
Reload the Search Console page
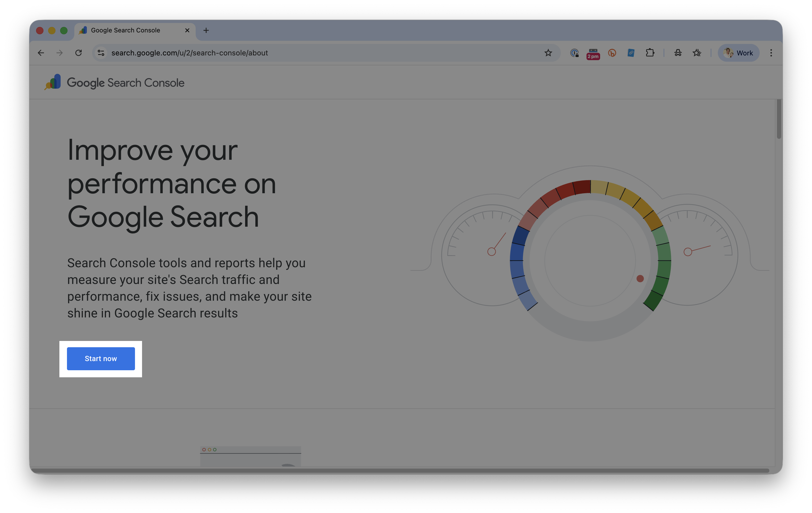coord(78,53)
